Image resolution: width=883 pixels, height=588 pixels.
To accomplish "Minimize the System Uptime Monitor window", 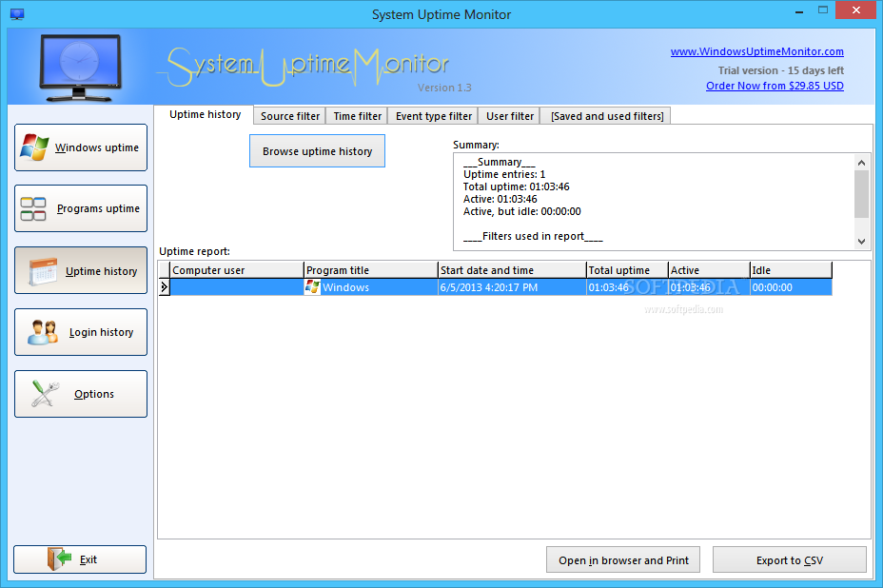I will pyautogui.click(x=798, y=10).
